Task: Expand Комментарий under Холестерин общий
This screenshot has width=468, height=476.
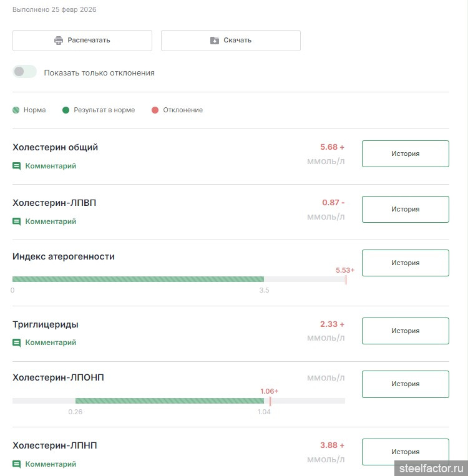Action: [x=51, y=167]
